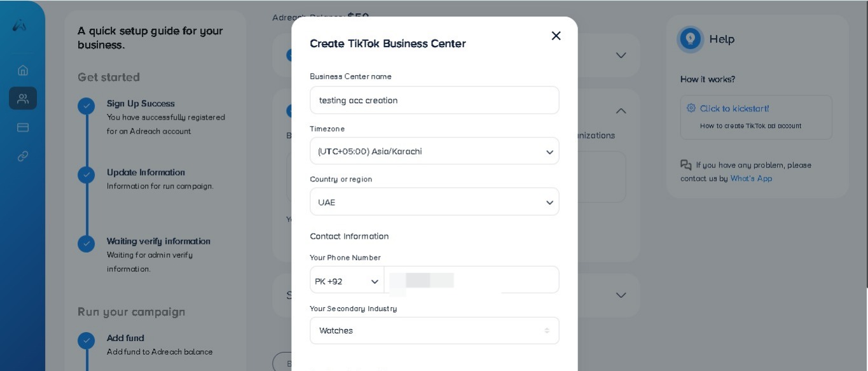Select the users/accounts icon in sidebar
The height and width of the screenshot is (371, 868).
[x=23, y=99]
